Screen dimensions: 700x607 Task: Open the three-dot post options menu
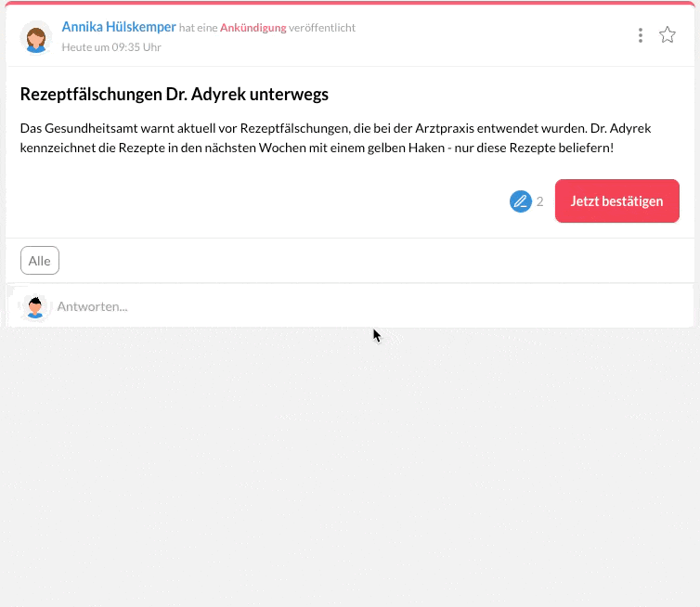click(641, 35)
